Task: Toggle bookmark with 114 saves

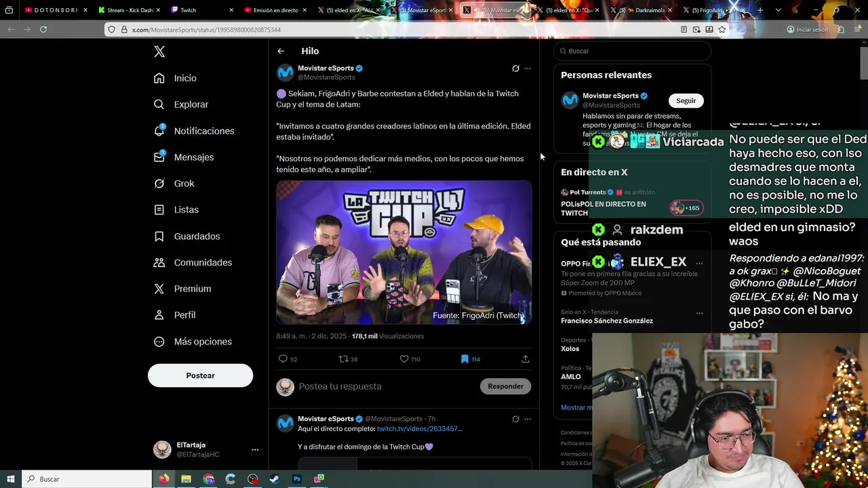Action: coord(465,359)
